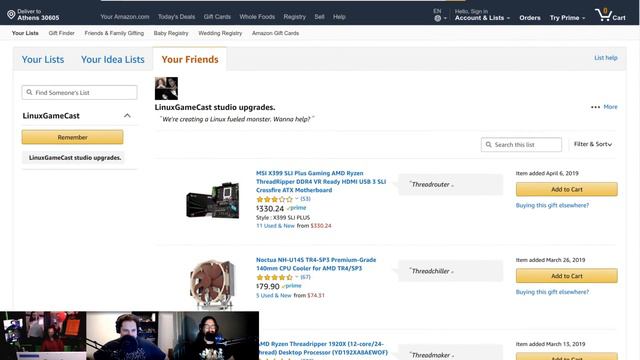Open Noctua review count (67)
The width and height of the screenshot is (640, 360).
[305, 277]
